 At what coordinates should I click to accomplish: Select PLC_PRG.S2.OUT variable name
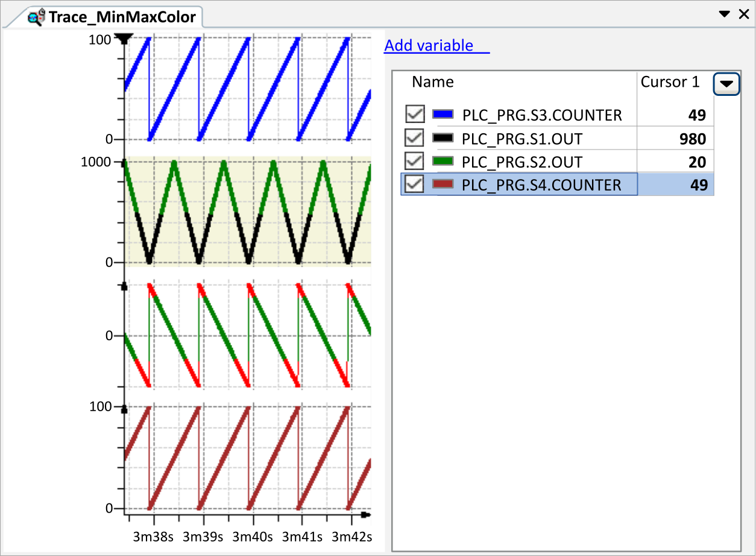(522, 162)
